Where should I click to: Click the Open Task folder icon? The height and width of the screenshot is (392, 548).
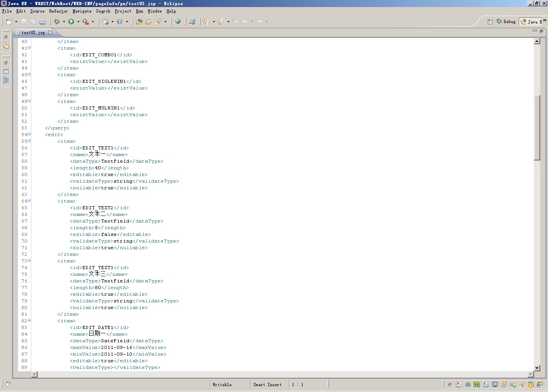(148, 22)
